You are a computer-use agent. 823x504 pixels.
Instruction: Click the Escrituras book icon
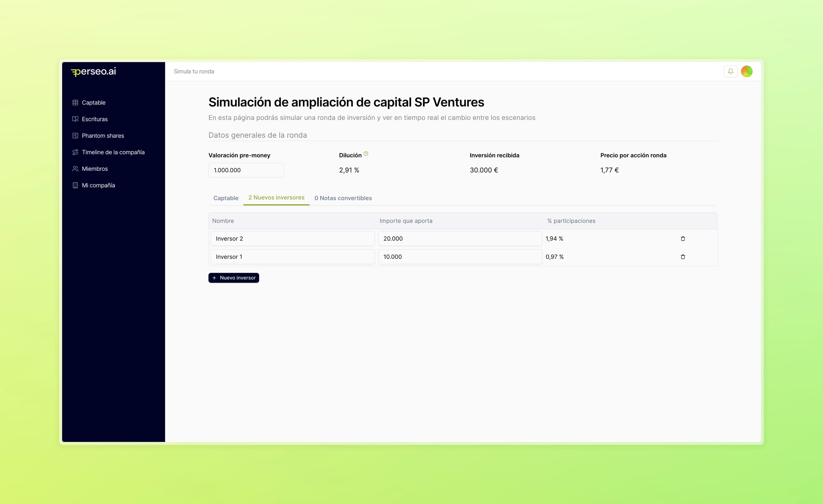click(x=75, y=119)
